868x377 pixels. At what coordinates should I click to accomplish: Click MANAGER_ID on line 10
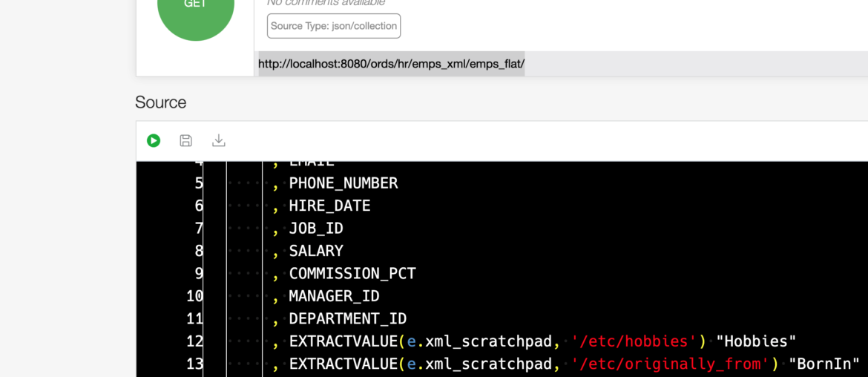[334, 296]
